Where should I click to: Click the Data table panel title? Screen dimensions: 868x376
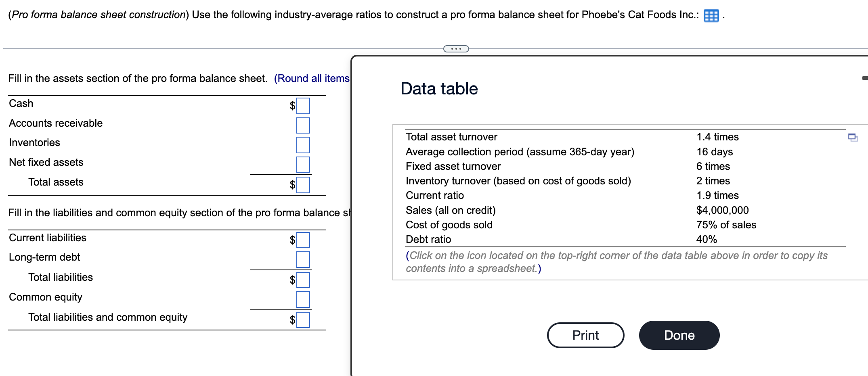pyautogui.click(x=439, y=89)
